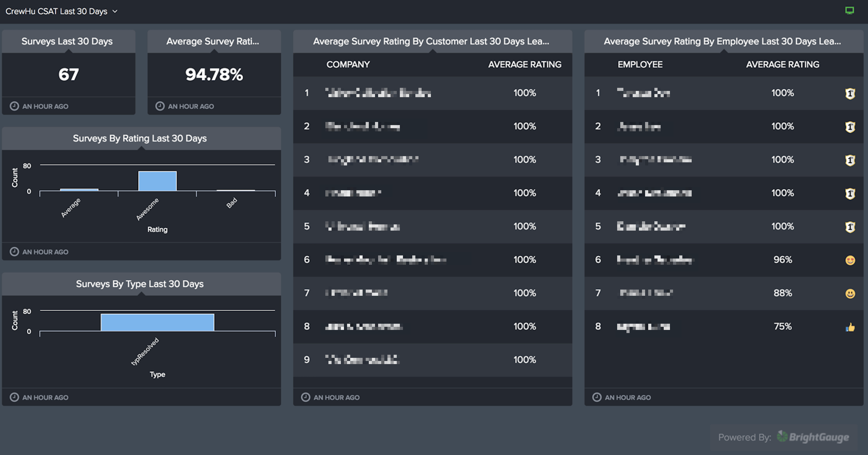The image size is (868, 455).
Task: Click the badge icon in employee row 3
Action: tap(850, 160)
